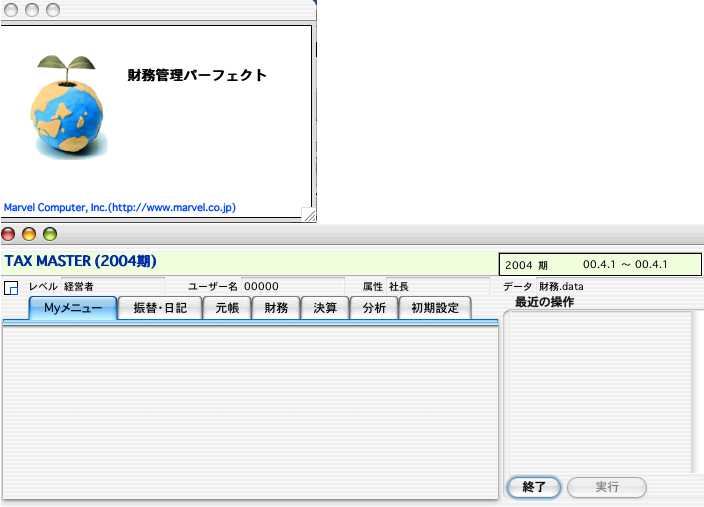This screenshot has height=507, width=704.
Task: Click the 実行 button
Action: (606, 487)
